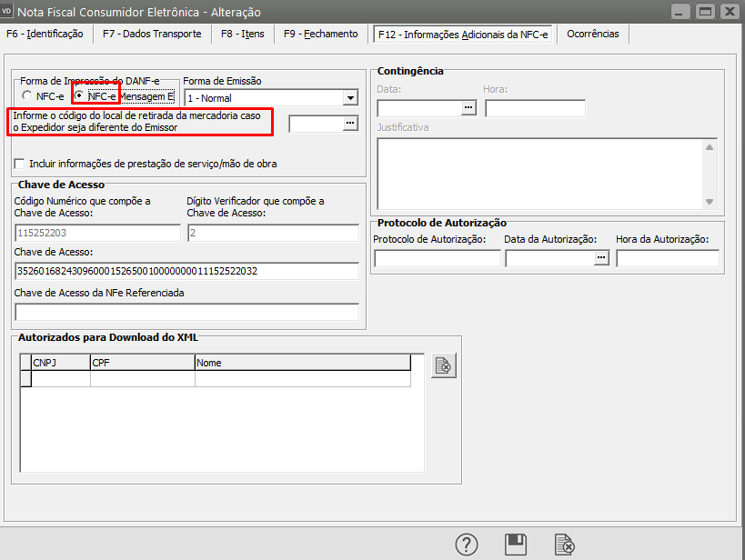
Task: Open lookup button for local de retirada code
Action: (350, 125)
